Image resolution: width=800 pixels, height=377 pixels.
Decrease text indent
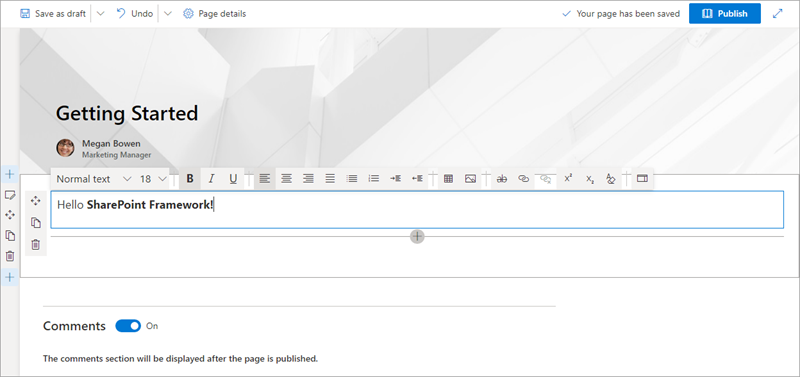tap(417, 179)
